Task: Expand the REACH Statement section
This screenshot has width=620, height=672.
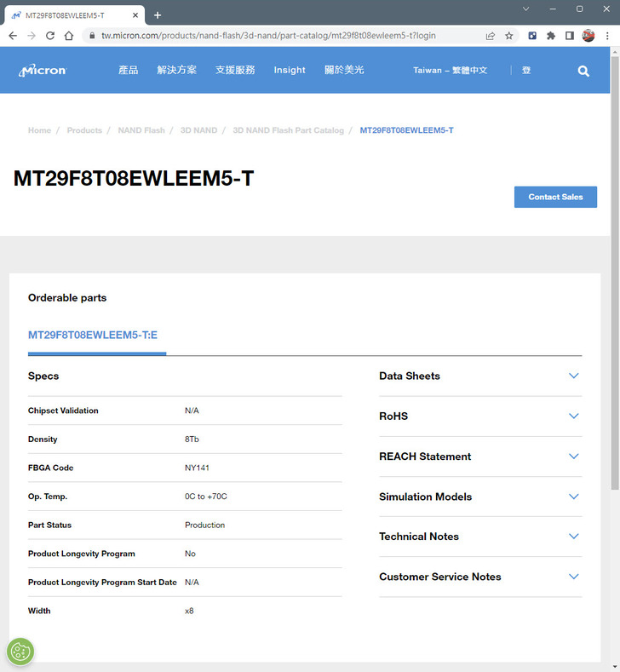Action: (480, 457)
